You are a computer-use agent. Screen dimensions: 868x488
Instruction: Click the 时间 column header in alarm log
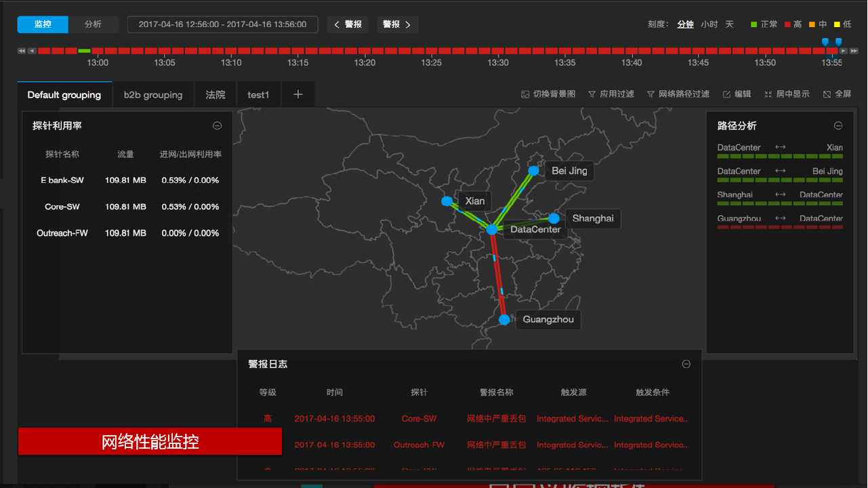(335, 392)
